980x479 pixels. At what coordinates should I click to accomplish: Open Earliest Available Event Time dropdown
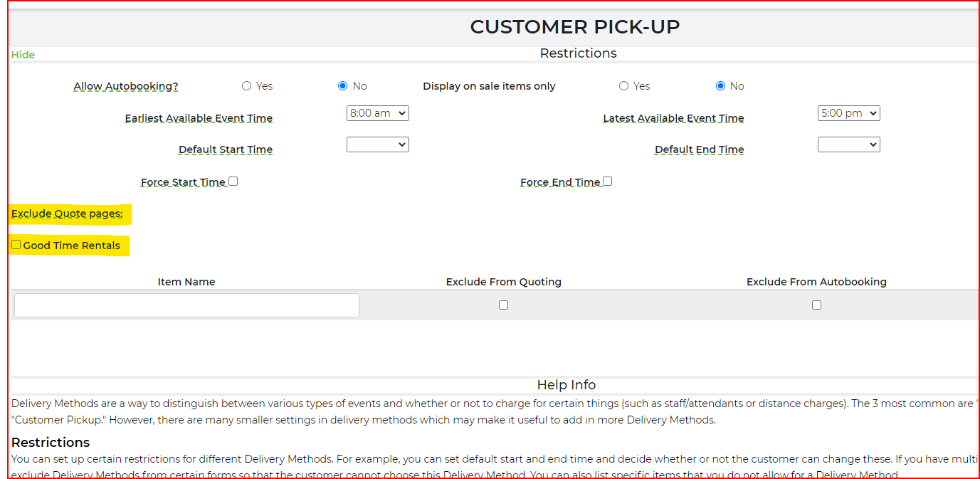click(378, 113)
